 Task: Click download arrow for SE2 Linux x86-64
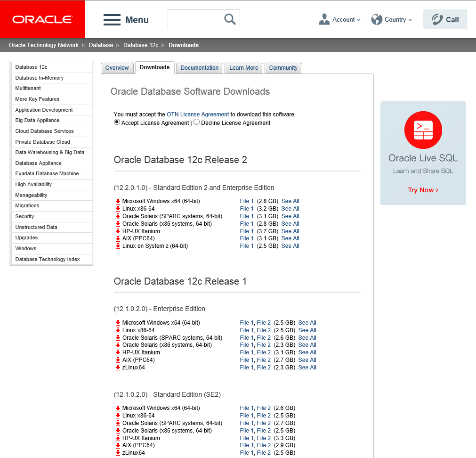point(118,416)
